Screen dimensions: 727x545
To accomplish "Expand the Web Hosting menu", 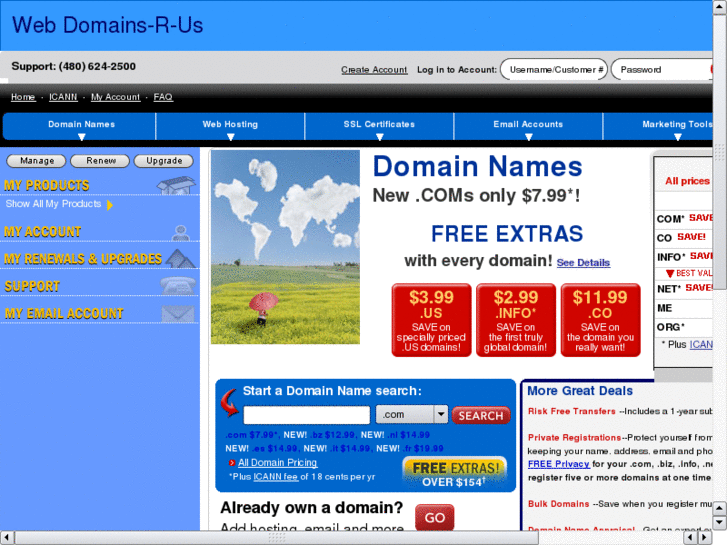I will [x=230, y=126].
